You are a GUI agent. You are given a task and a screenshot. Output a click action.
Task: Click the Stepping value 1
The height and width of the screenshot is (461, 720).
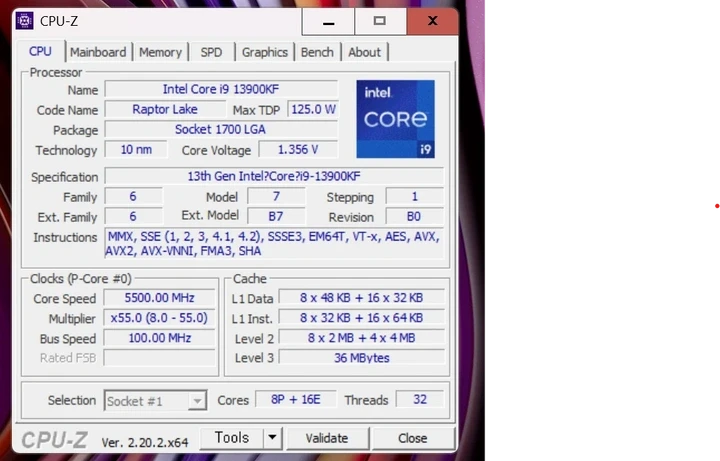(x=415, y=197)
